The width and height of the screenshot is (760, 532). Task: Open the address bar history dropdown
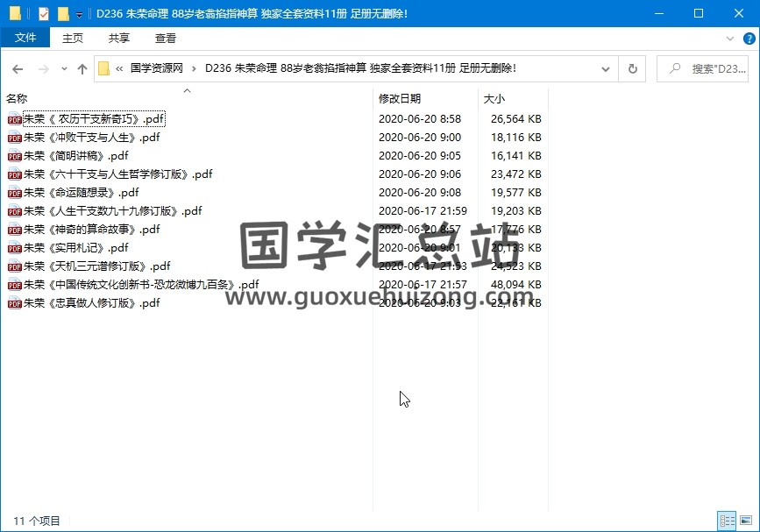pyautogui.click(x=606, y=69)
